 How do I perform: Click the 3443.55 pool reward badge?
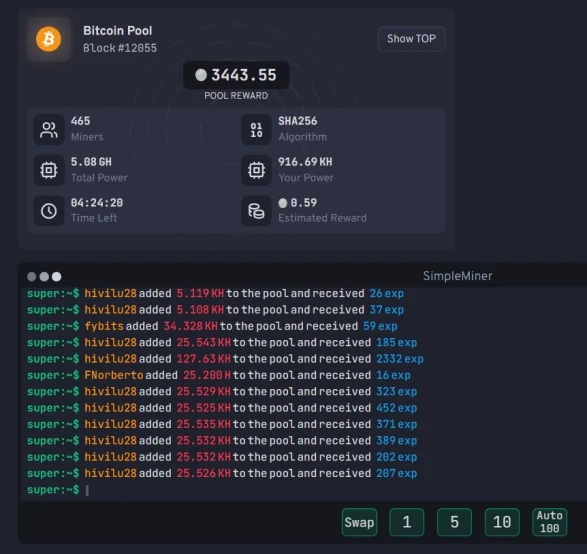coord(236,75)
